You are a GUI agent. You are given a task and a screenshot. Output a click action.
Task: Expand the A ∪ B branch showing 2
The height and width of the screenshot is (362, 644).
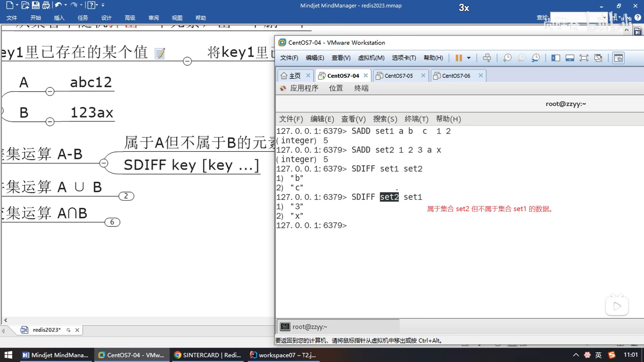tap(126, 196)
